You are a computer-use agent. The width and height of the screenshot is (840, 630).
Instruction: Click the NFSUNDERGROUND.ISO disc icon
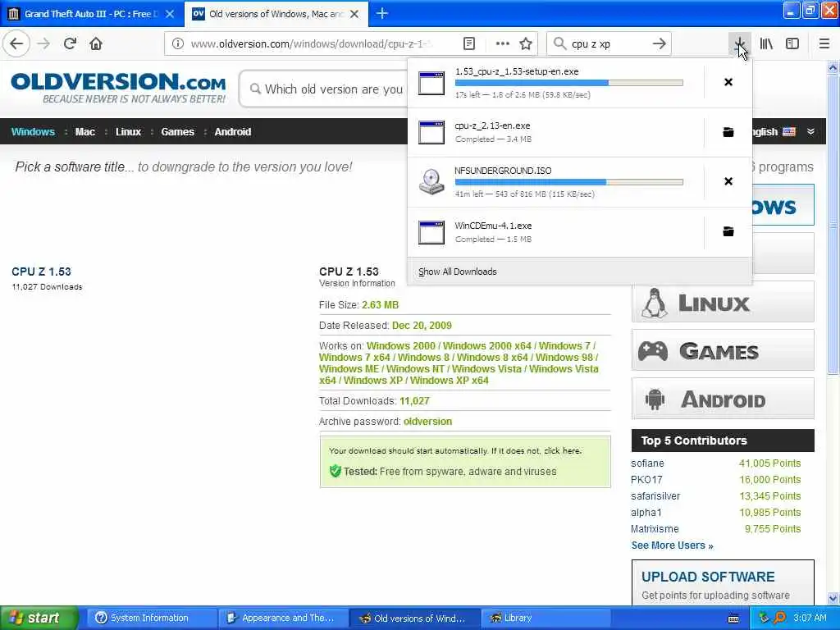[x=431, y=181]
